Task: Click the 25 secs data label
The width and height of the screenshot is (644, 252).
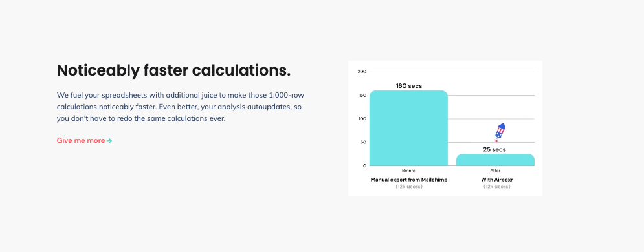Action: [x=494, y=149]
